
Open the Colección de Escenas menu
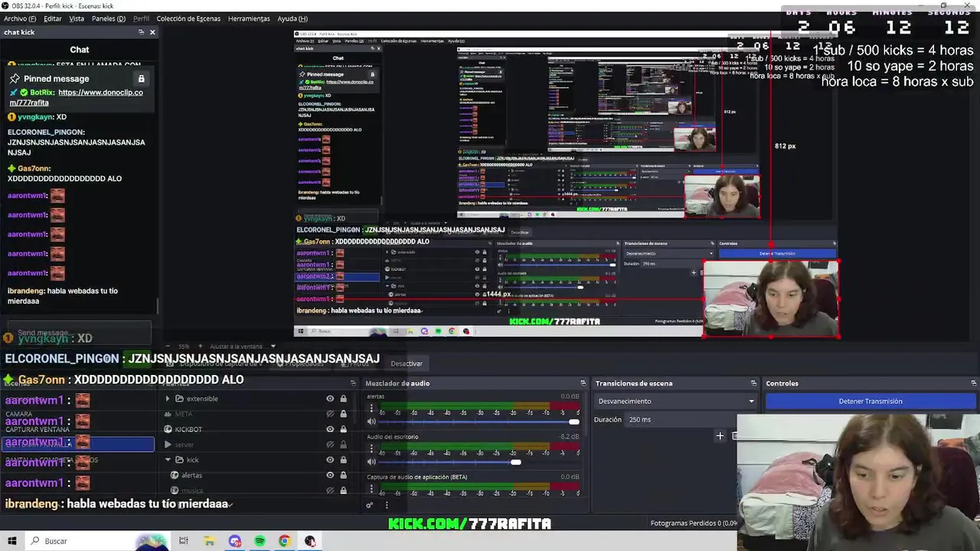pyautogui.click(x=188, y=18)
